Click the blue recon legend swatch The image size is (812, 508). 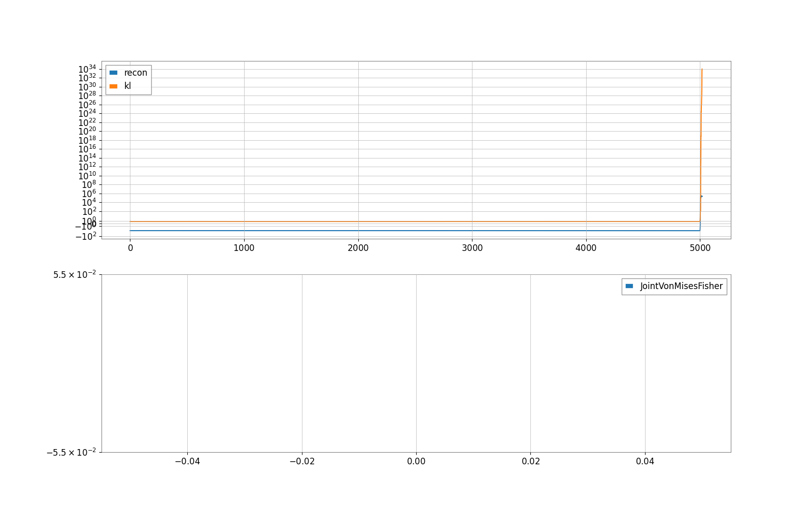[x=114, y=73]
